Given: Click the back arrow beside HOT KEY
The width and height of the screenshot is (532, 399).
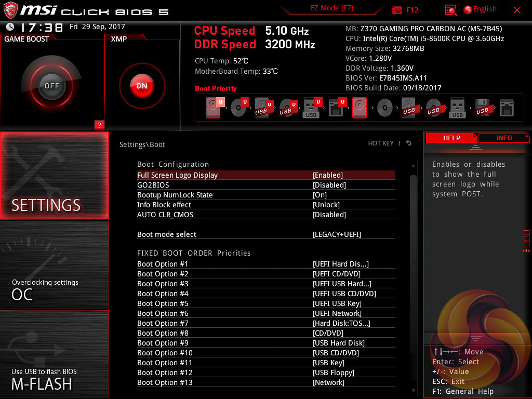Looking at the screenshot, I should coord(409,143).
